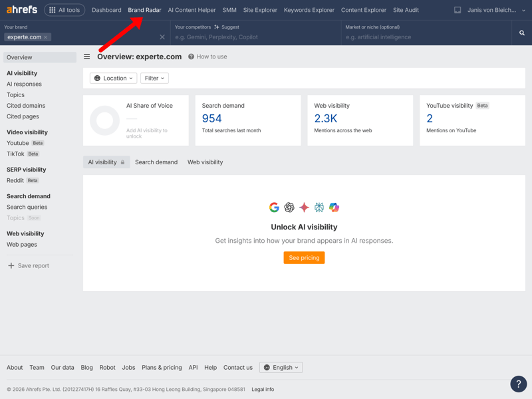Click the Ahrefs logo
Screen dimensions: 532x399
pos(22,10)
